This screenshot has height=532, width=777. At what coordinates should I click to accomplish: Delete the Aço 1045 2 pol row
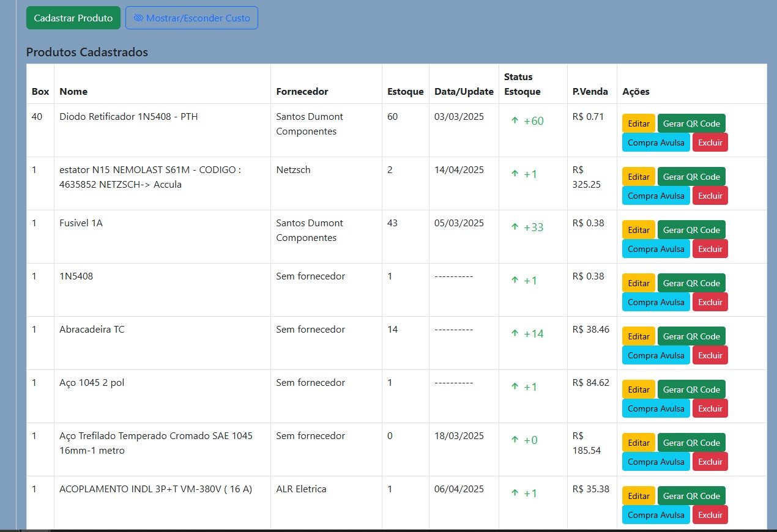[710, 408]
